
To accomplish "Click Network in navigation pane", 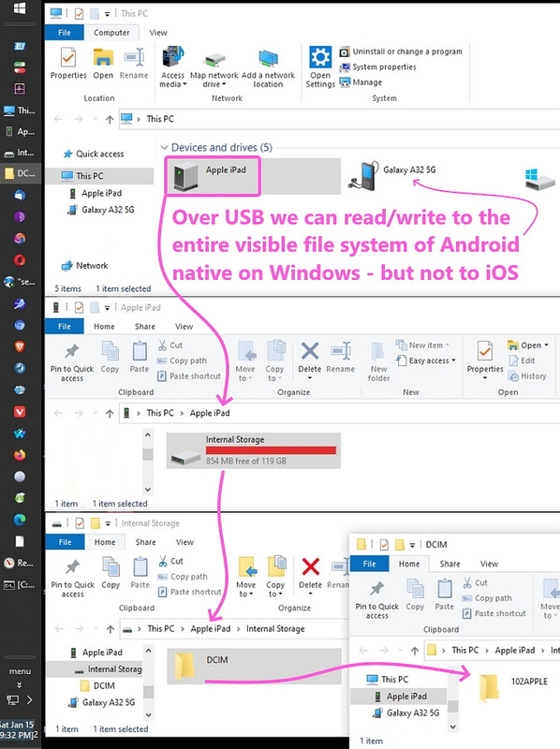I will (x=84, y=266).
